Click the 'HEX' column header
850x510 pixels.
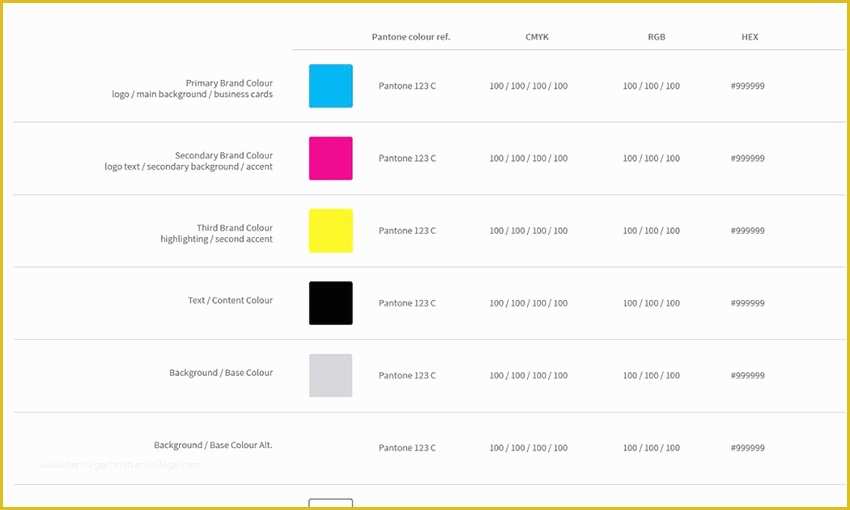[750, 37]
